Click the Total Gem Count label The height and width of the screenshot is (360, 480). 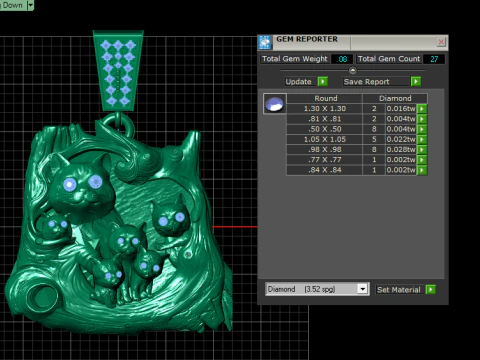coord(389,59)
